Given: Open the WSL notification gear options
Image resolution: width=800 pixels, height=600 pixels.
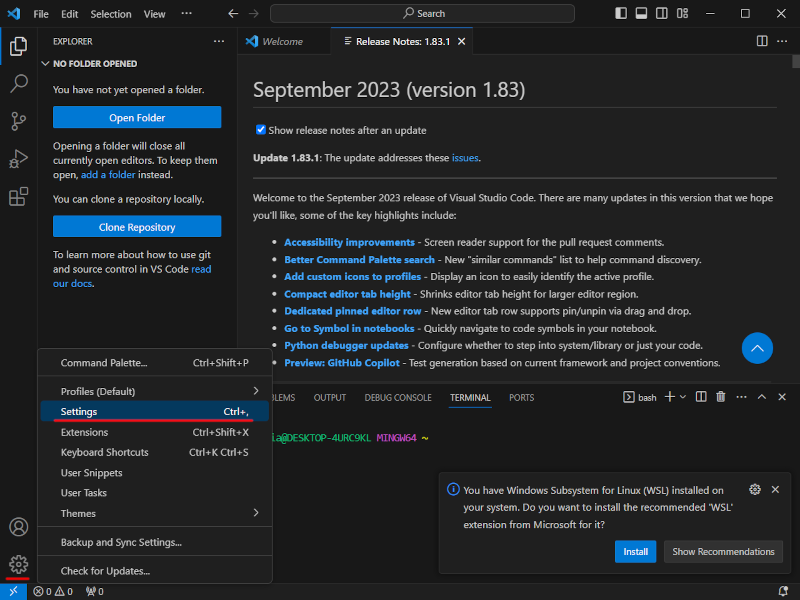Looking at the screenshot, I should click(755, 490).
